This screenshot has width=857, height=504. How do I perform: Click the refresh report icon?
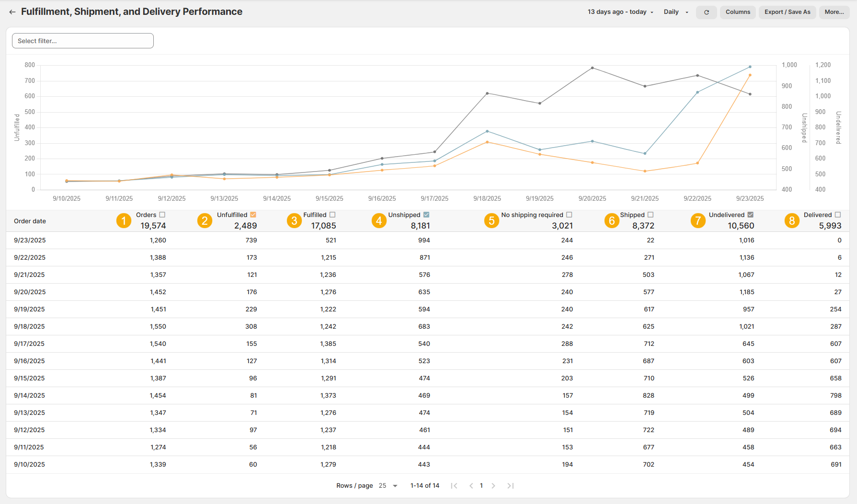(x=706, y=12)
